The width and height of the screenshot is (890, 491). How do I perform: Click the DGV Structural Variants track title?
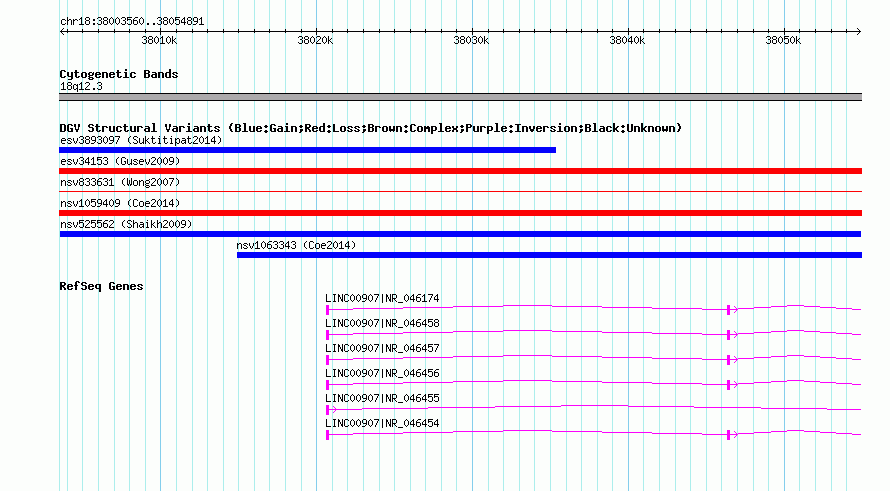pos(370,128)
